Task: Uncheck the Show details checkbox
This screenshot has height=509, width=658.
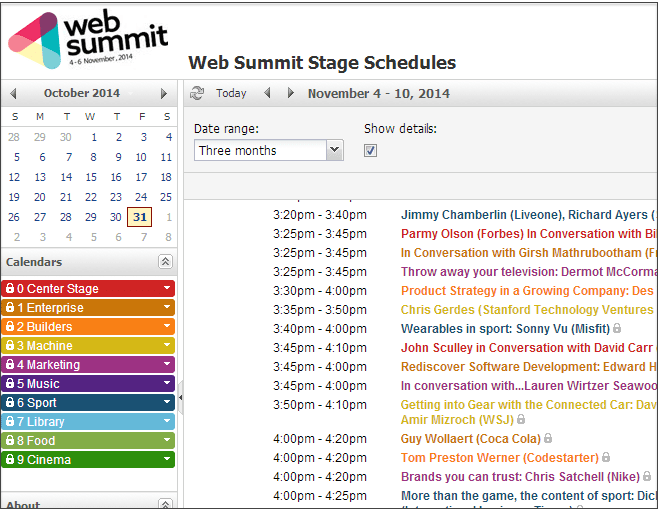Action: pos(370,150)
